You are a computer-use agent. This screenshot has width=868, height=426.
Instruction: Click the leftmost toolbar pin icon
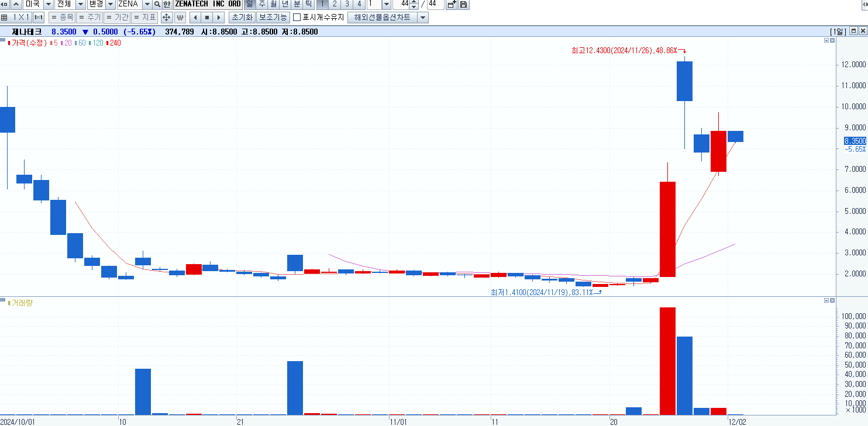[x=5, y=4]
